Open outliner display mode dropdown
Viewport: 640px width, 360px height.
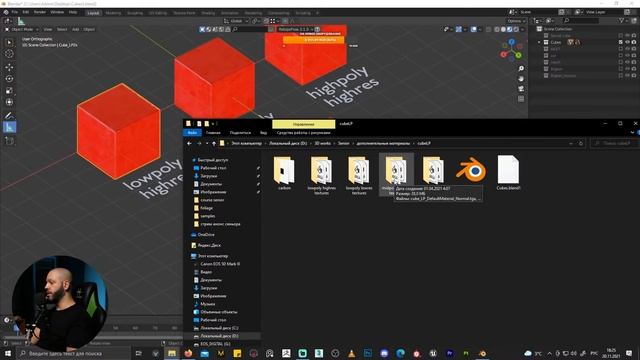coord(538,20)
